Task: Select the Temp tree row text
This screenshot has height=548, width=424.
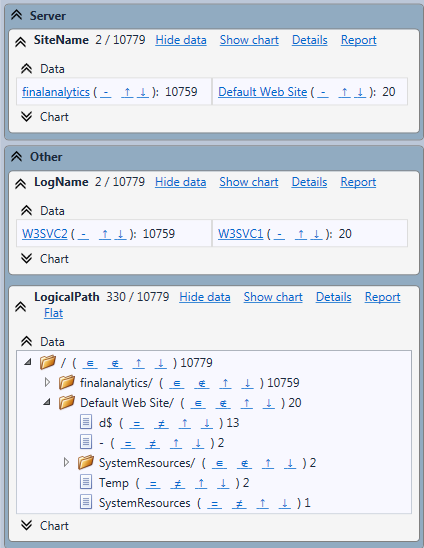Action: tap(114, 483)
